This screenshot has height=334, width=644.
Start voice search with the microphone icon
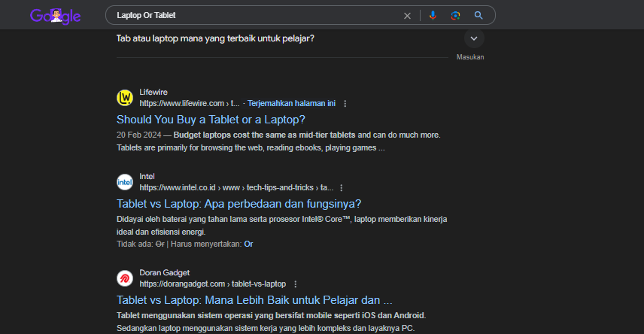click(433, 15)
